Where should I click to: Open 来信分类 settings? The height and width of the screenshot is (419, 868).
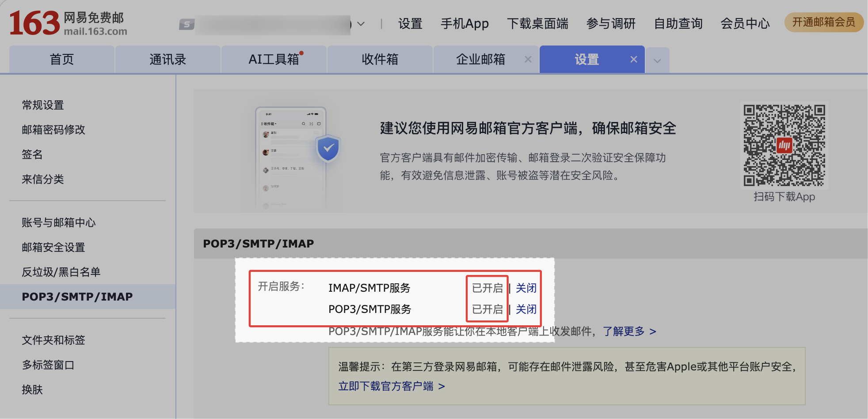(43, 179)
